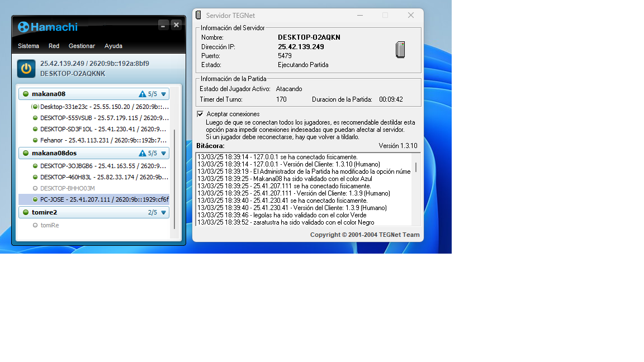Collapse the tomire2 network with its arrow
This screenshot has width=644, height=362.
(163, 213)
